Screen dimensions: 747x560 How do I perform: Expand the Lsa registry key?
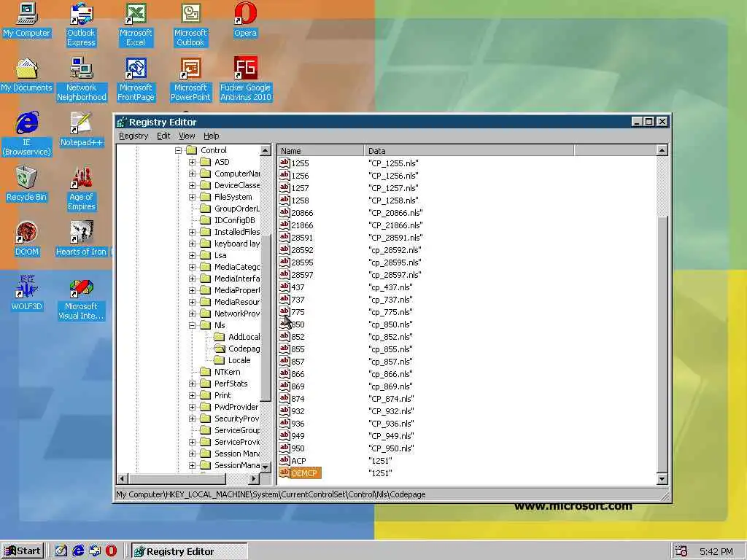pyautogui.click(x=192, y=255)
